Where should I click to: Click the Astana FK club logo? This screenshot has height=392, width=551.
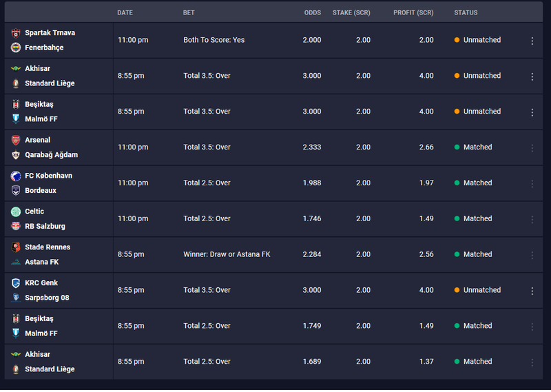tap(15, 262)
